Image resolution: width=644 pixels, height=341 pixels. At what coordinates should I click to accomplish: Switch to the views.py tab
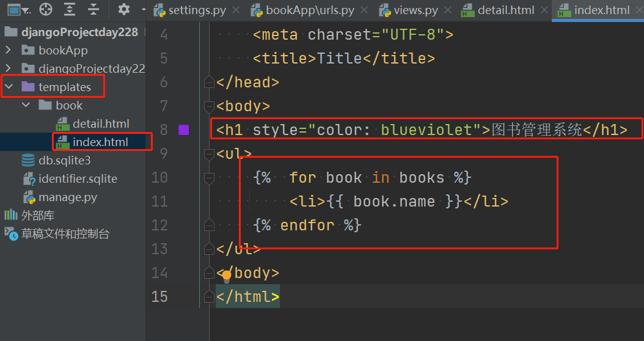click(x=409, y=10)
